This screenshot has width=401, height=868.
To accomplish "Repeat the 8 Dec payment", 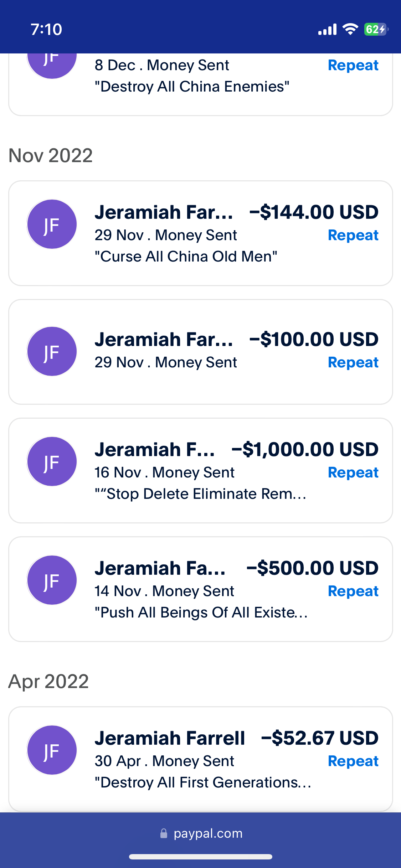I will [353, 65].
